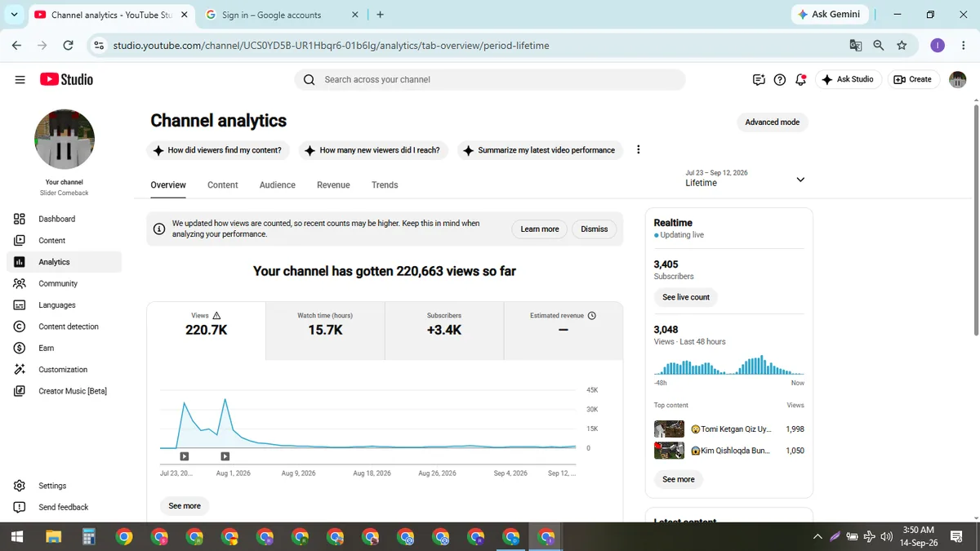The height and width of the screenshot is (551, 980).
Task: Click the first video marker under the chart
Action: pos(185,456)
